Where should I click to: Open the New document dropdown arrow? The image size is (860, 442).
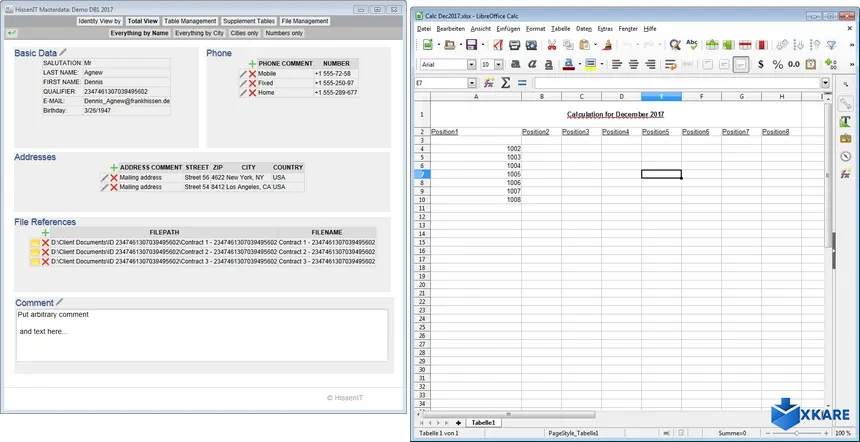click(438, 45)
